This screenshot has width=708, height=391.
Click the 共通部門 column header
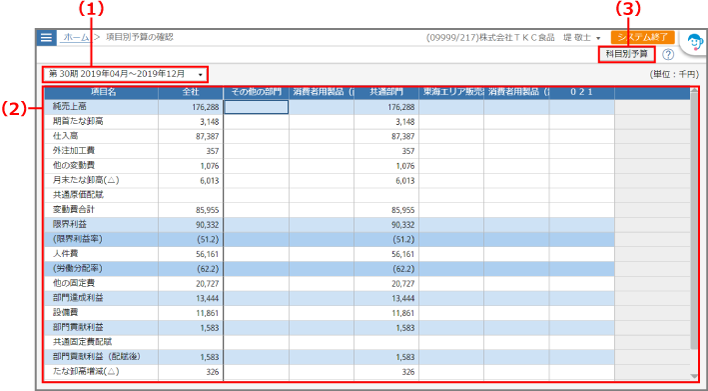point(387,92)
